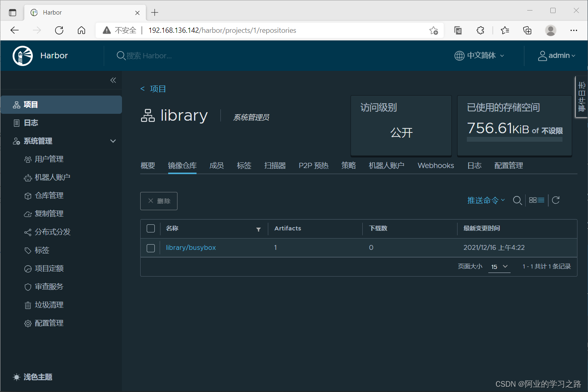Open browser split screen or sidebar icon
This screenshot has height=392, width=588.
[x=458, y=30]
